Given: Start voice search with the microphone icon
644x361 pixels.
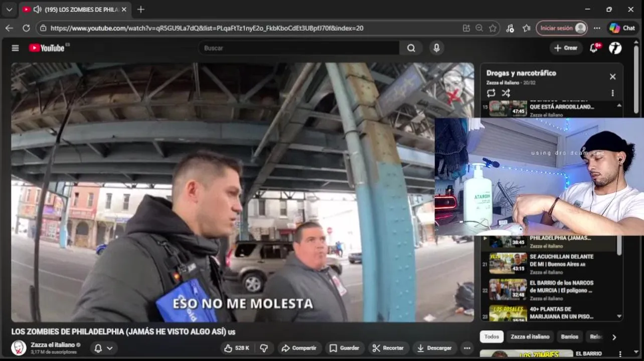Looking at the screenshot, I should 436,48.
